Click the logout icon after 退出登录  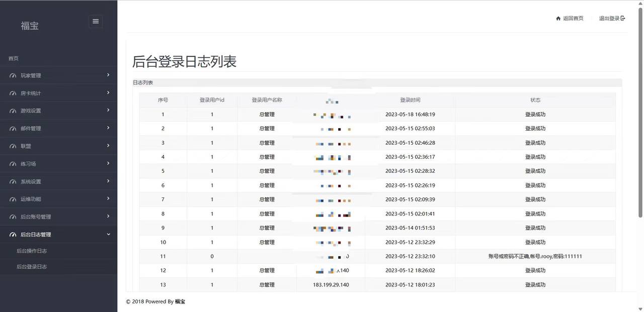click(x=623, y=19)
